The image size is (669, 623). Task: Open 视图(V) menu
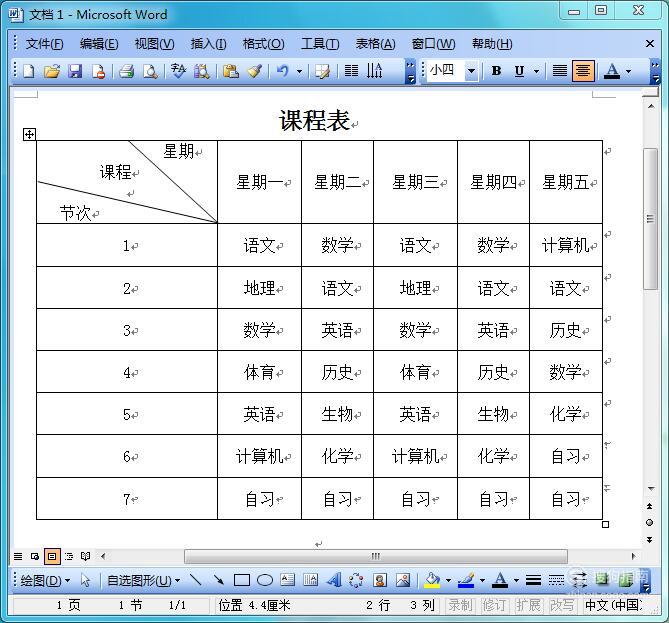tap(154, 44)
